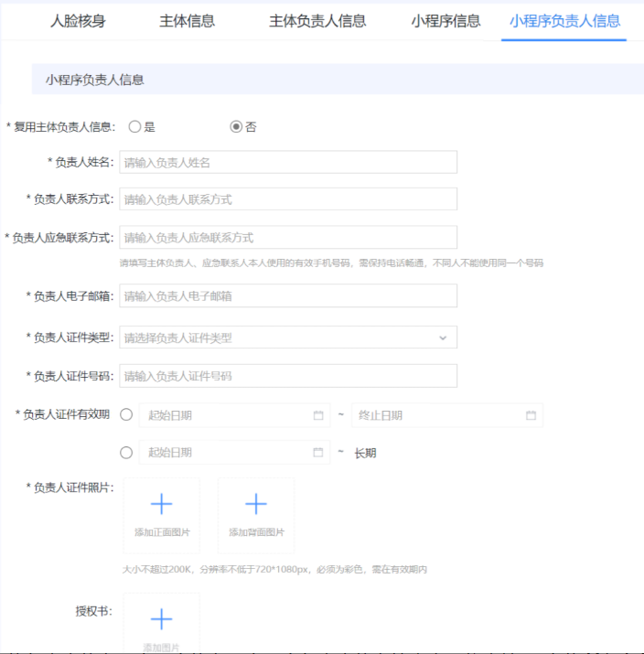Choose the date range validity radio button
Viewport: 644px width, 654px height.
(x=126, y=415)
